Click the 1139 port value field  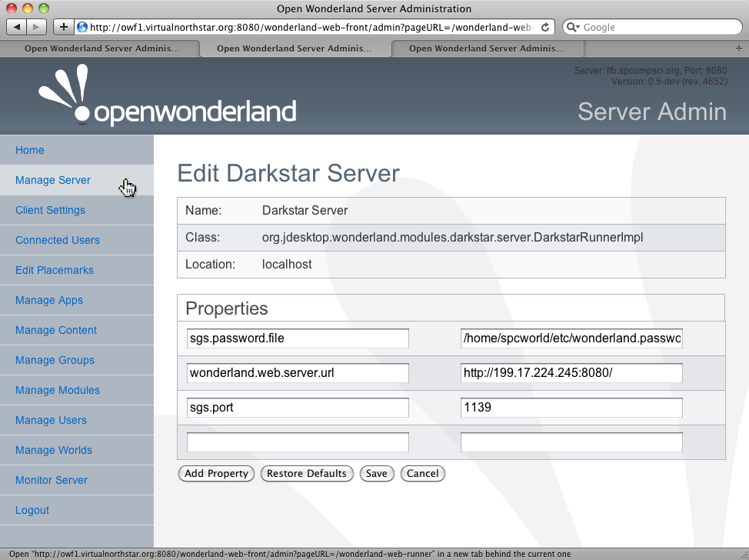[571, 408]
